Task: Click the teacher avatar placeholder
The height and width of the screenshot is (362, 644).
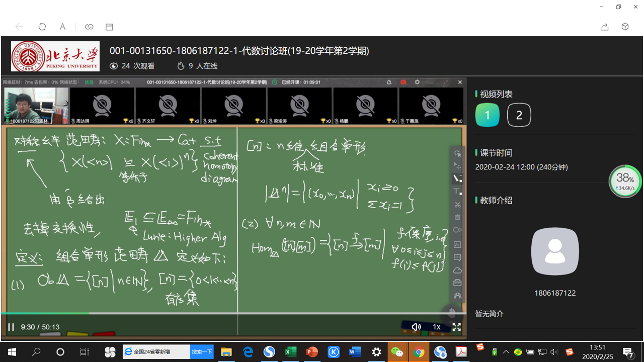Action: (555, 251)
